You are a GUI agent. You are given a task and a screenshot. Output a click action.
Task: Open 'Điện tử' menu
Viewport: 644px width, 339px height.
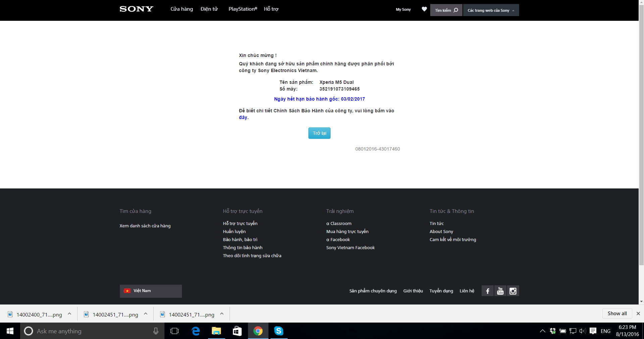coord(209,9)
